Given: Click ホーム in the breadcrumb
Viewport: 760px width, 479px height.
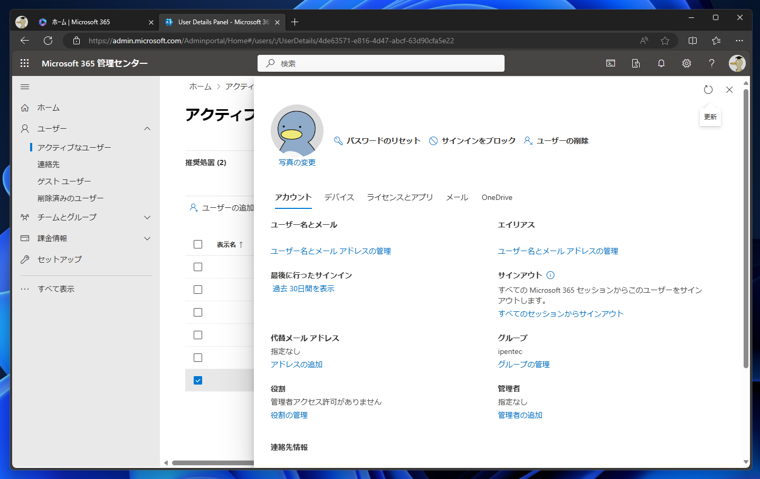Looking at the screenshot, I should click(200, 86).
